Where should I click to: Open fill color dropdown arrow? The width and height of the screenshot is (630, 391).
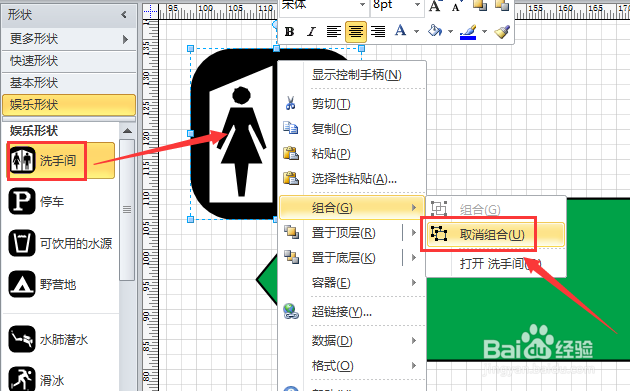coord(450,31)
